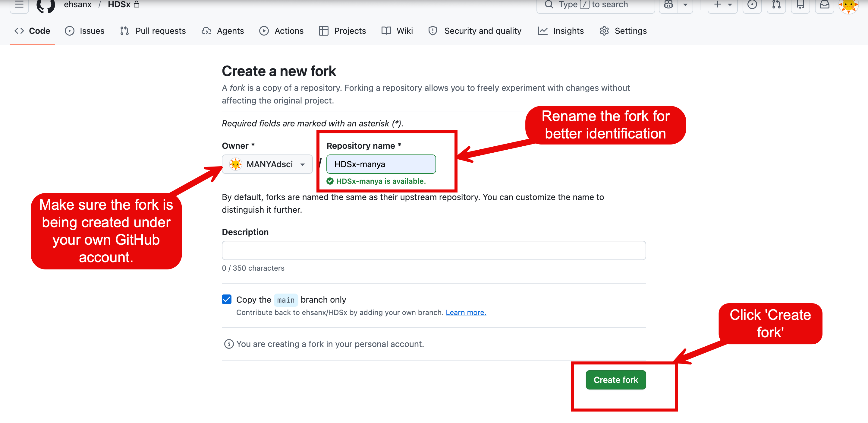Go to ehsanx owner link
The height and width of the screenshot is (423, 868).
[x=77, y=5]
